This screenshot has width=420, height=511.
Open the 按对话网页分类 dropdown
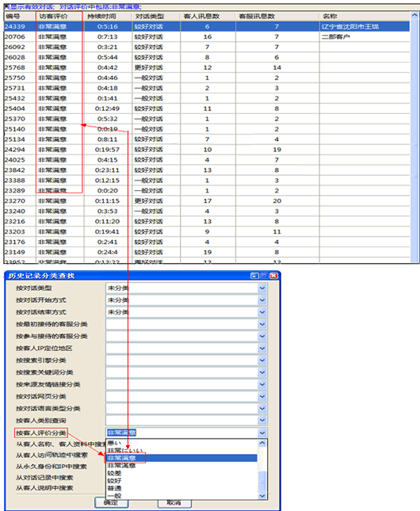[262, 397]
